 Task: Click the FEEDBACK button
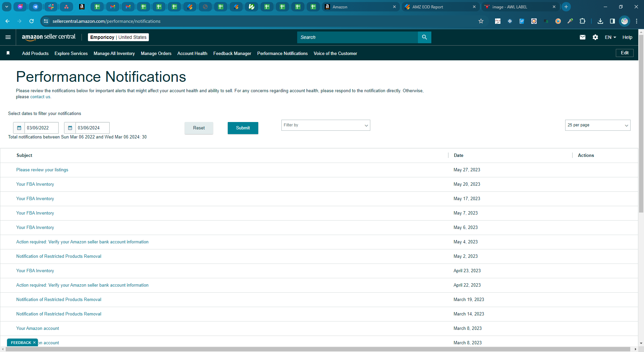(21, 343)
